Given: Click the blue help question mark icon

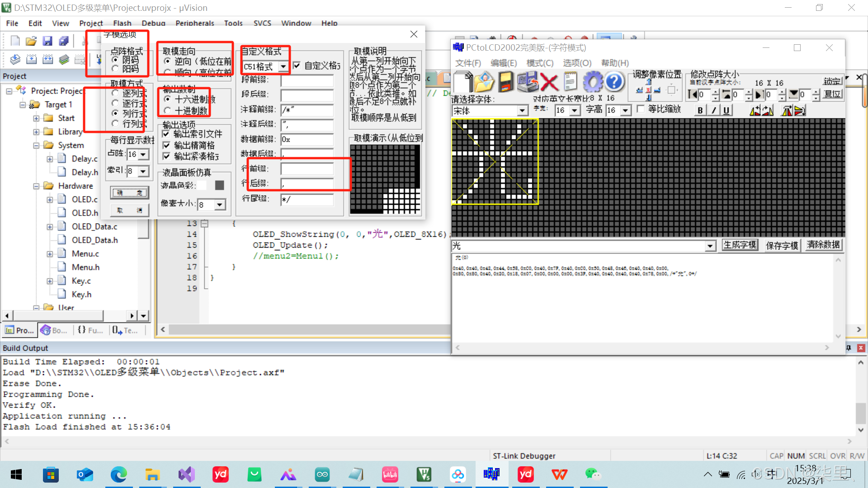Looking at the screenshot, I should 614,82.
